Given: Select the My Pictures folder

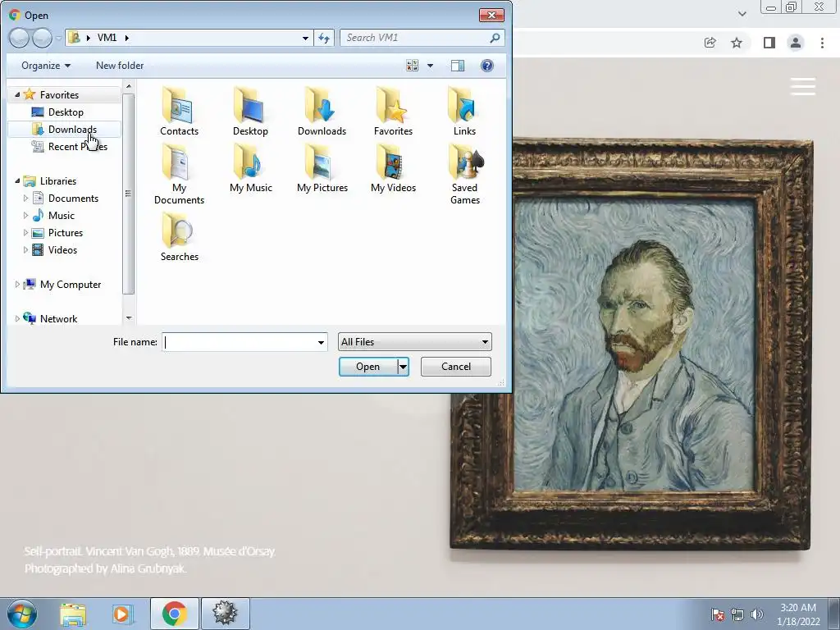Looking at the screenshot, I should point(322,169).
